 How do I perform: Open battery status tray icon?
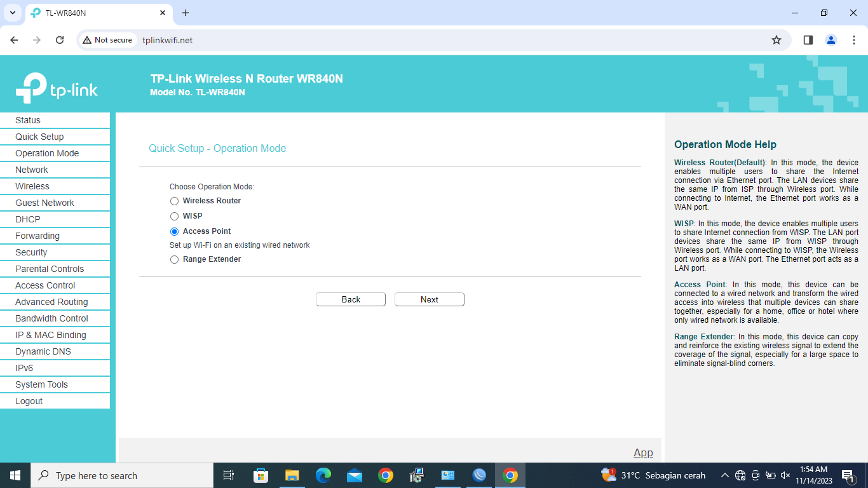click(x=770, y=475)
